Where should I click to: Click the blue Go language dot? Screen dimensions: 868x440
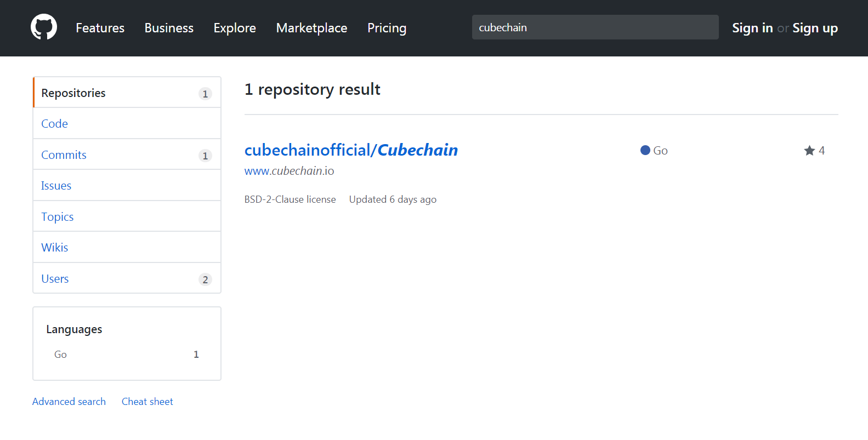[645, 150]
